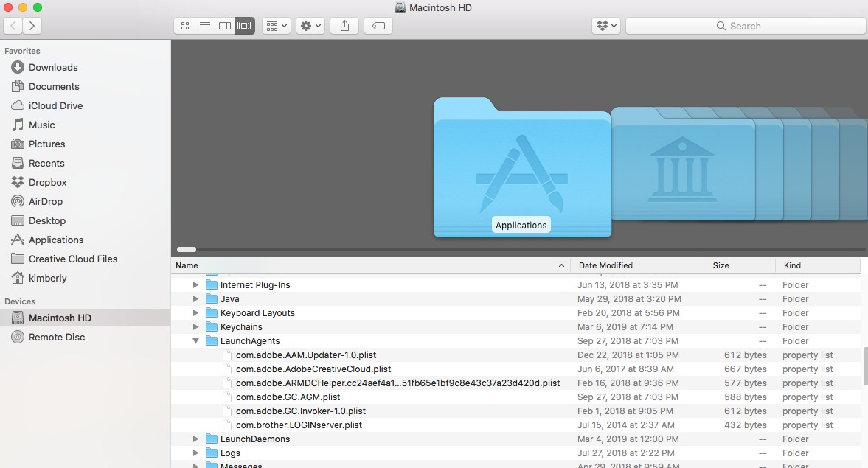The width and height of the screenshot is (868, 468).
Task: Click the Macintosh HD title bar icon
Action: pos(400,8)
